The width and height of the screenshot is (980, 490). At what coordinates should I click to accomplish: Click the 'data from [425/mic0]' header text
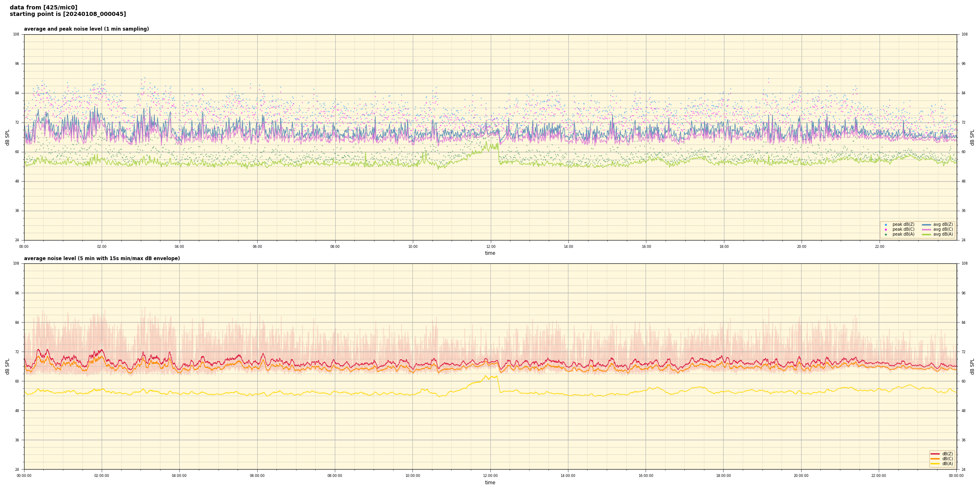(43, 7)
